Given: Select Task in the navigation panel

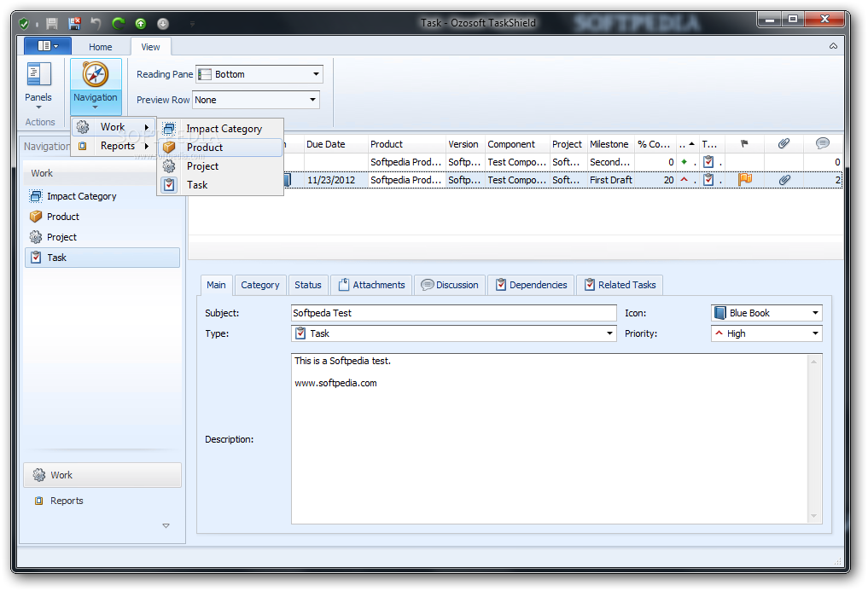Looking at the screenshot, I should (102, 258).
